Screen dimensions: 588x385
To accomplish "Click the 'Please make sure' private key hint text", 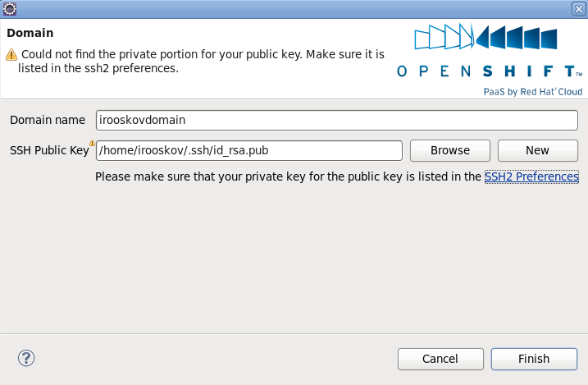I will tap(288, 176).
